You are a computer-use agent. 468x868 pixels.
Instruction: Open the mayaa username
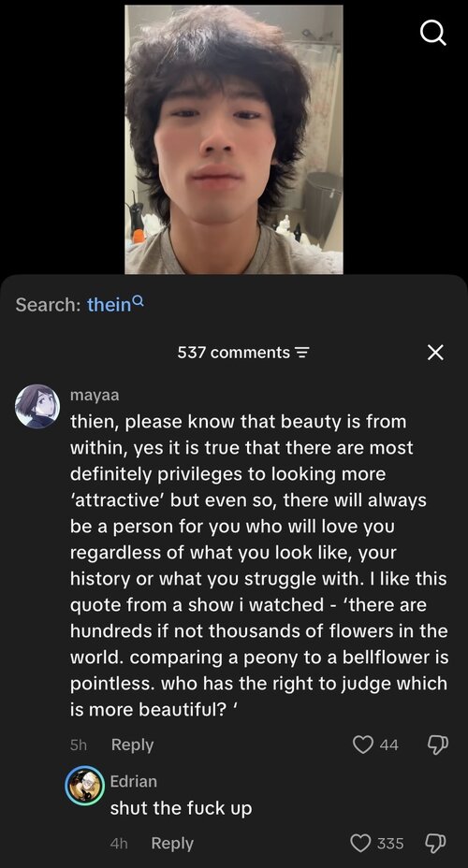pos(95,396)
